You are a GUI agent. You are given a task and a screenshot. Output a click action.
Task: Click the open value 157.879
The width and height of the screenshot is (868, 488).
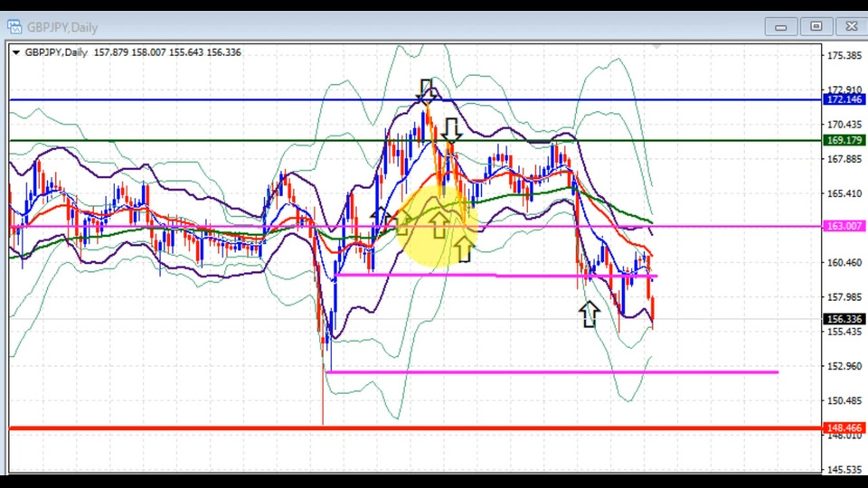(x=110, y=52)
